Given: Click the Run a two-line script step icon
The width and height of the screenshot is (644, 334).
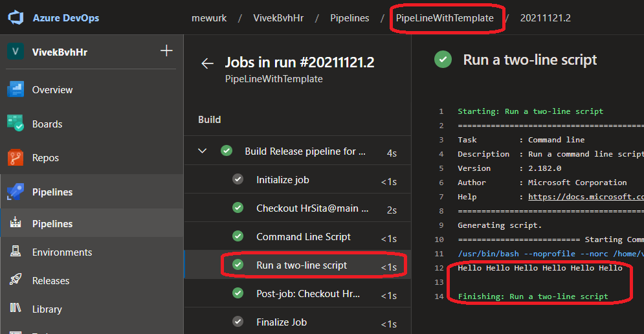Looking at the screenshot, I should click(x=238, y=264).
